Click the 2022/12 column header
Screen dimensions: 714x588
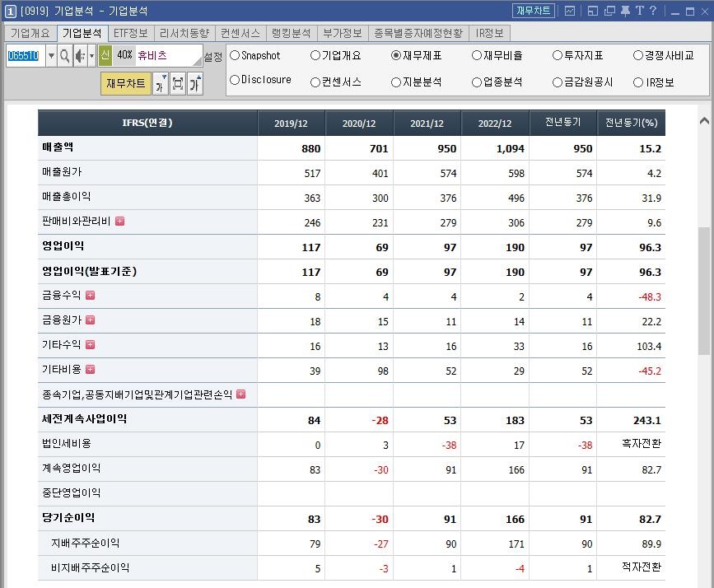(495, 123)
